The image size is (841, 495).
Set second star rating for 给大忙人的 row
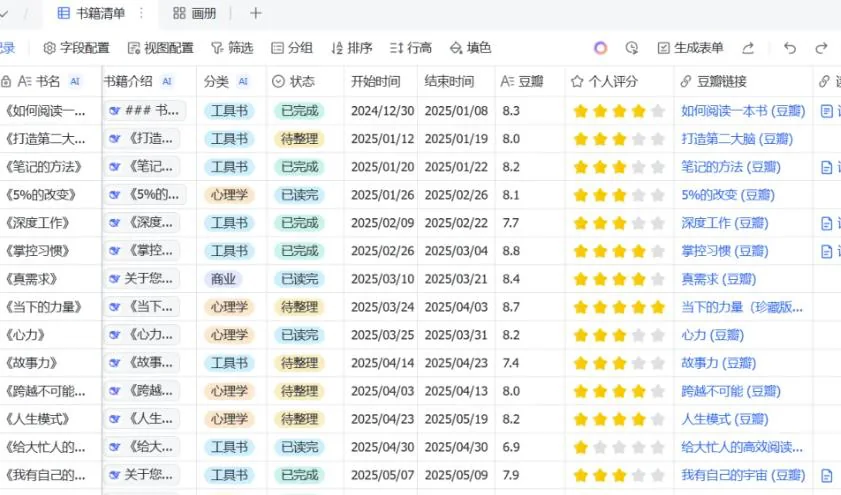(600, 447)
